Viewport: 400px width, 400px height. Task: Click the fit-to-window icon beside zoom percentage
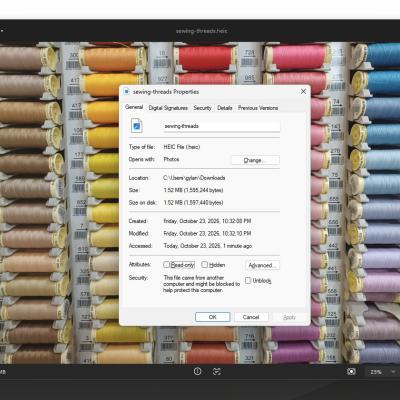[351, 371]
